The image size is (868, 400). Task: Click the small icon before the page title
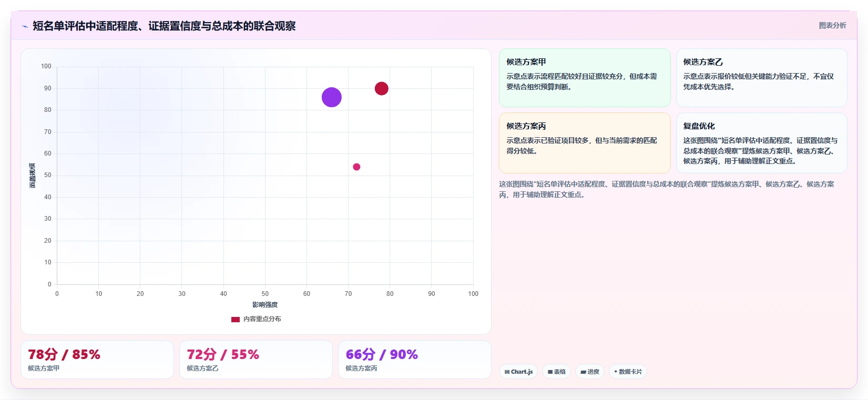tap(25, 26)
